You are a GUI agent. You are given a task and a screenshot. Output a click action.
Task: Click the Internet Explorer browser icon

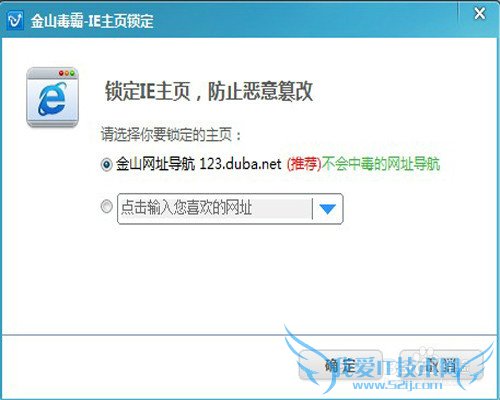click(x=52, y=97)
